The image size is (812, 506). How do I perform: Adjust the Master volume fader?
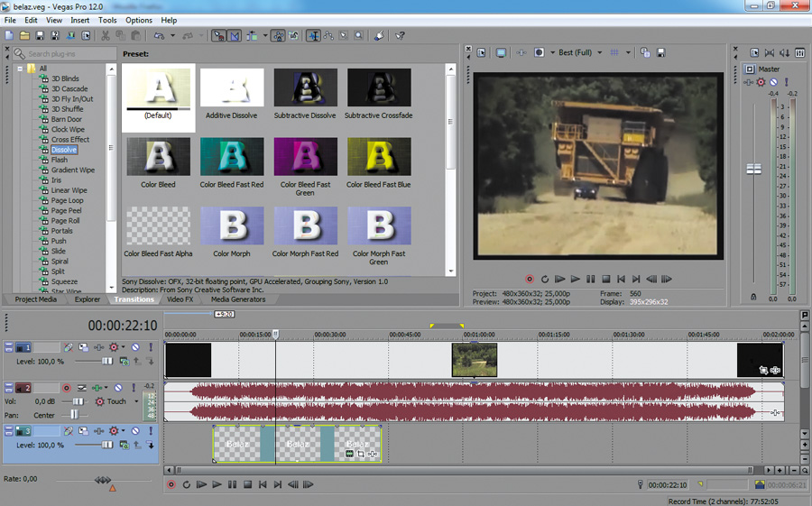click(754, 170)
